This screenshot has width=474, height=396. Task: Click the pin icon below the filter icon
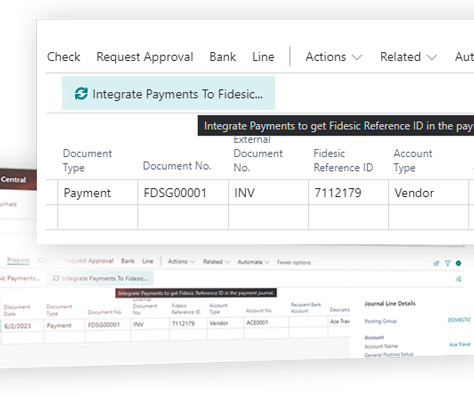(458, 279)
